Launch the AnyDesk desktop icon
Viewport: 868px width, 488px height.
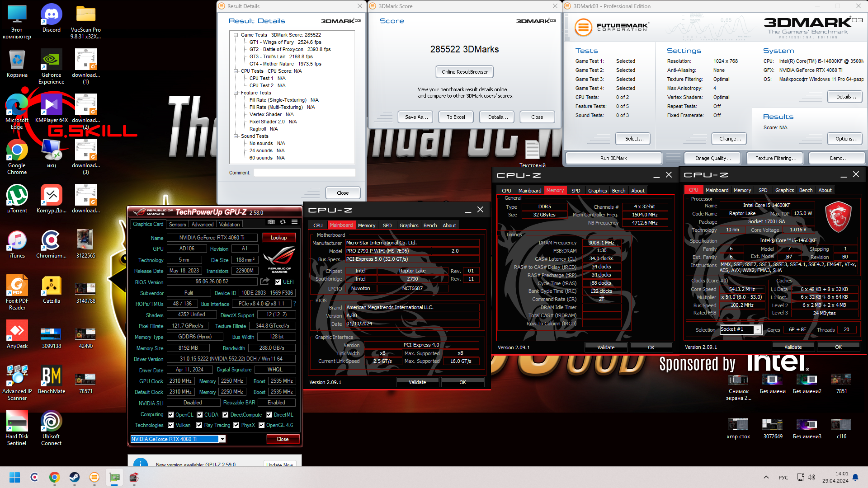tap(17, 334)
